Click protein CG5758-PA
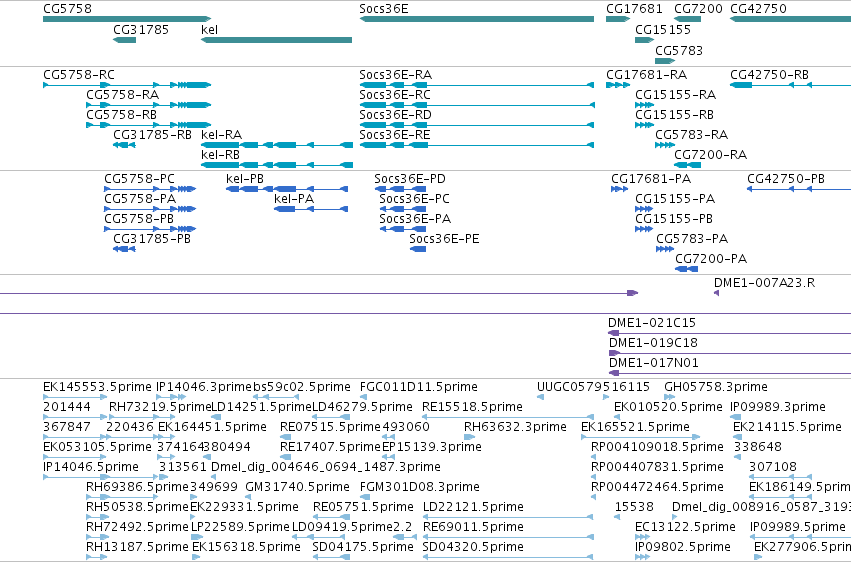This screenshot has width=851, height=562. (x=150, y=209)
